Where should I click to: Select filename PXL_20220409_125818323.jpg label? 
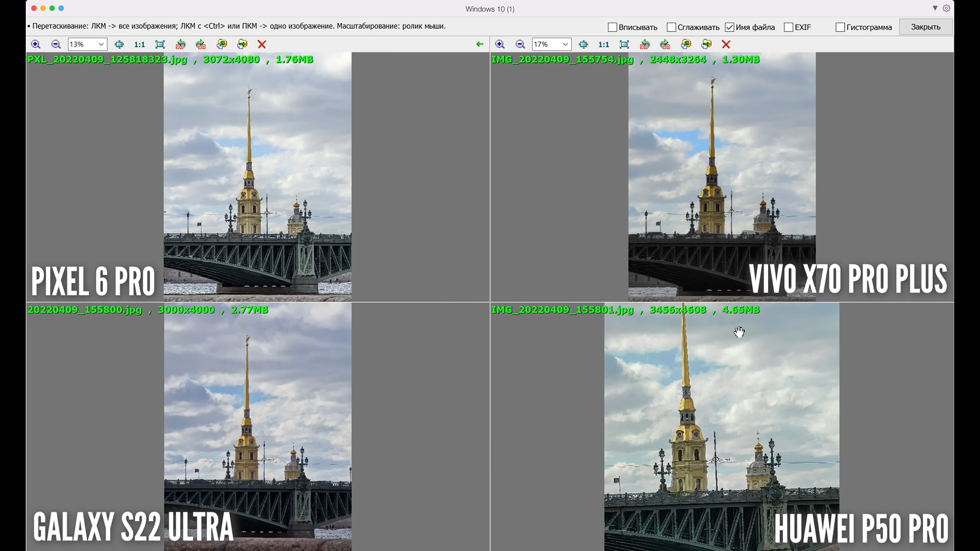(107, 59)
